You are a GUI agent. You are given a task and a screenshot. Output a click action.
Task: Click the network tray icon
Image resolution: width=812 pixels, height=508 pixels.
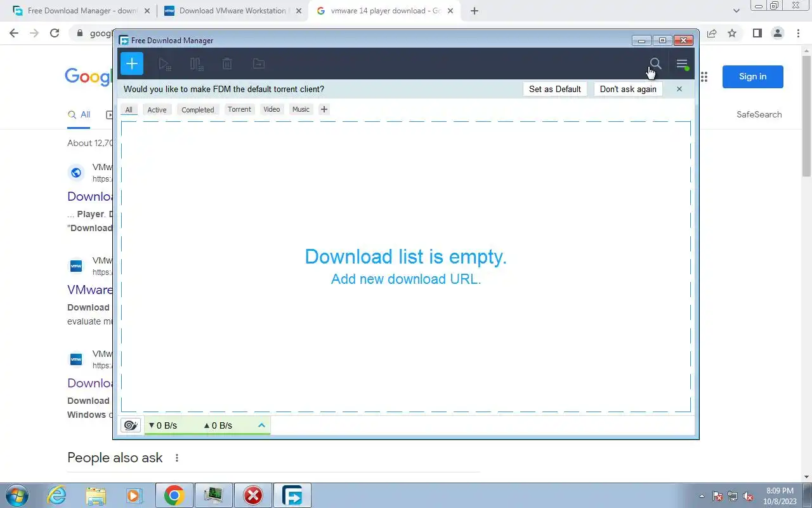click(x=733, y=496)
